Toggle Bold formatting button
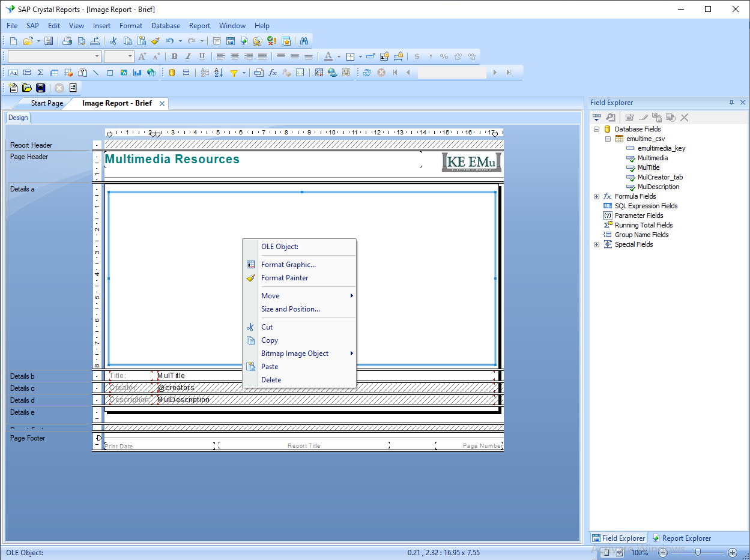Viewport: 750px width, 560px height. (x=174, y=56)
